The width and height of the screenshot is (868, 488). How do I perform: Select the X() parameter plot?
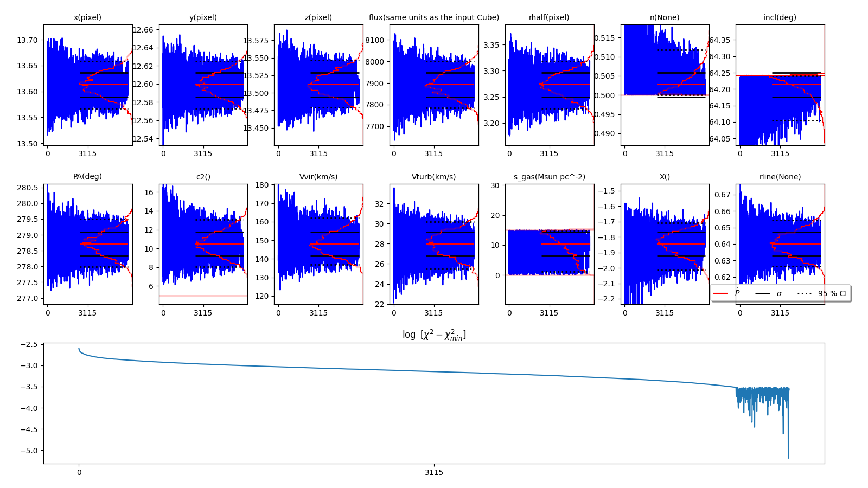(665, 244)
